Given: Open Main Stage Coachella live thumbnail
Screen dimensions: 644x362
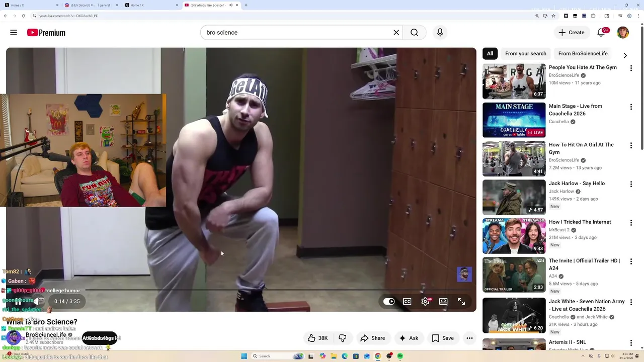Looking at the screenshot, I should (514, 120).
